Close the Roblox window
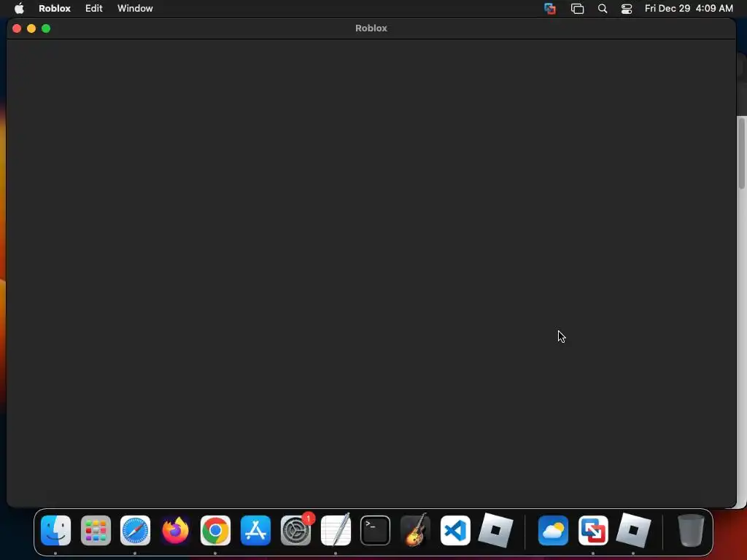The image size is (747, 560). 17,28
